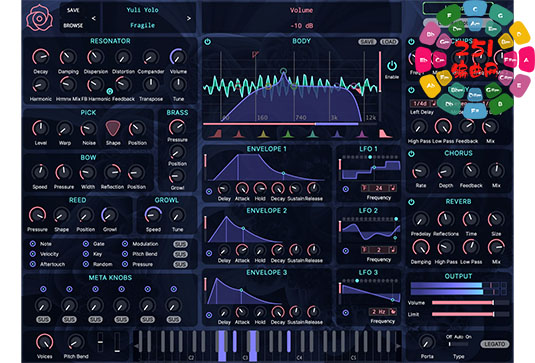This screenshot has height=363, width=535.
Task: Toggle the LEGATO button
Action: (x=494, y=344)
